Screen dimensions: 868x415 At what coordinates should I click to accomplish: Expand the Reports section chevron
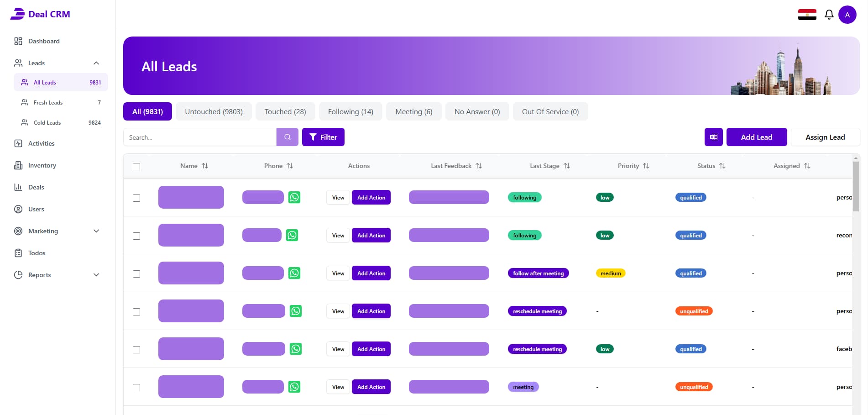pyautogui.click(x=96, y=275)
